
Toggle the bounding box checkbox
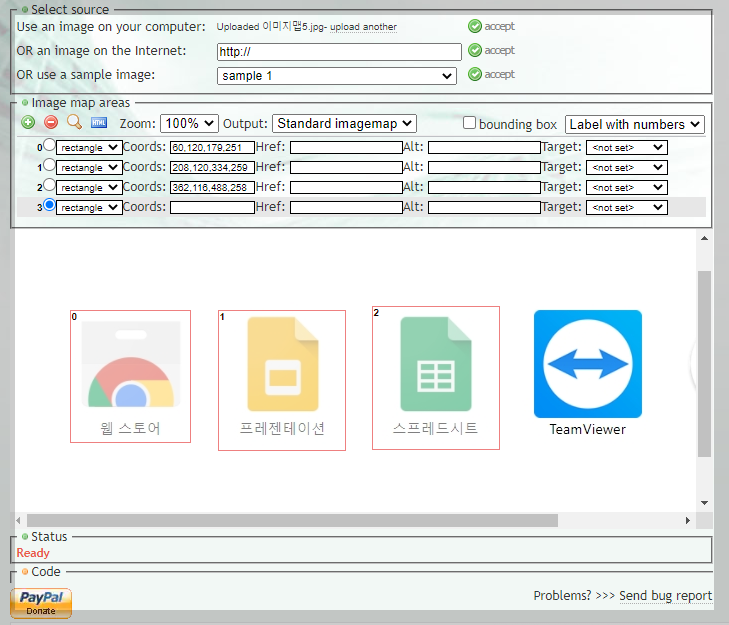[x=470, y=123]
